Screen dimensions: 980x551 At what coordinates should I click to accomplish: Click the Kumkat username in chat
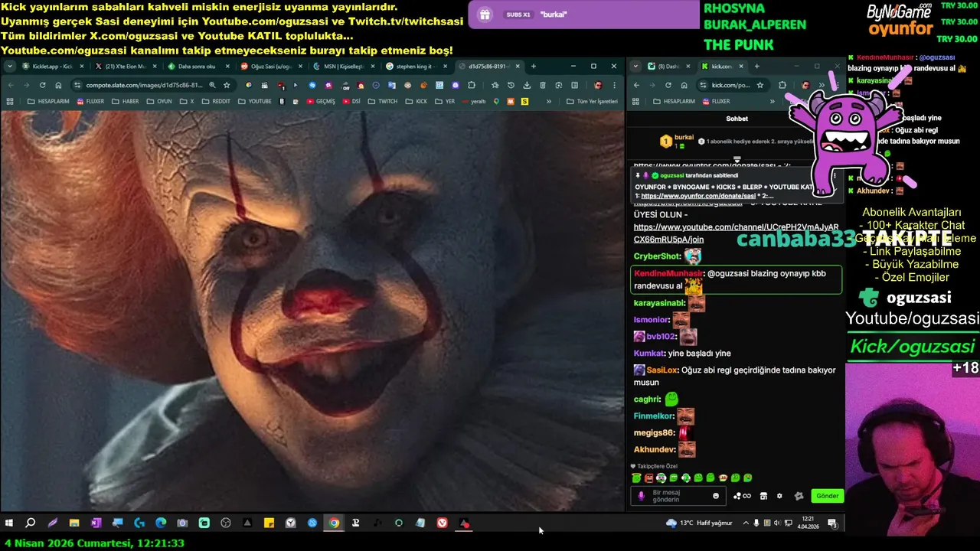tap(649, 353)
